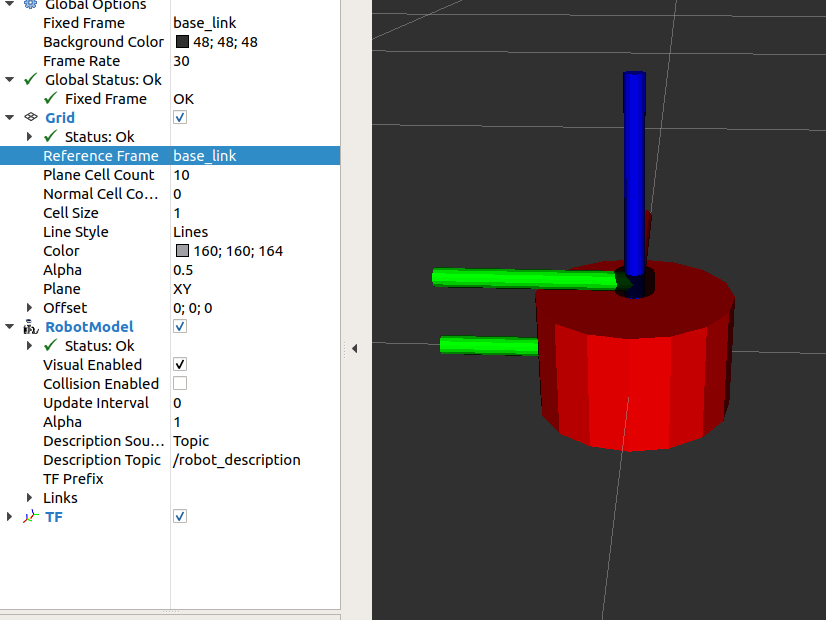Screen dimensions: 826x620
Task: Click the RobotModel robot icon
Action: [31, 327]
